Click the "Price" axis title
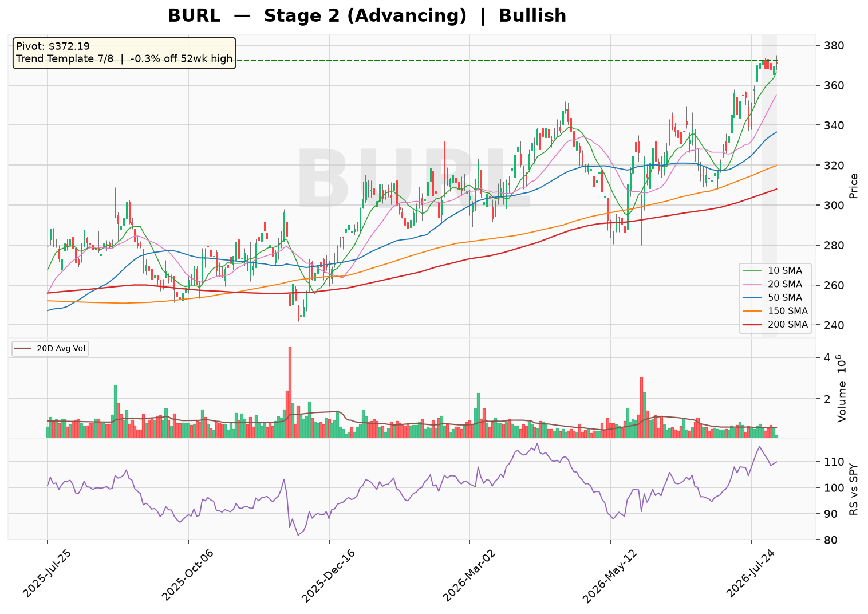 (x=854, y=186)
